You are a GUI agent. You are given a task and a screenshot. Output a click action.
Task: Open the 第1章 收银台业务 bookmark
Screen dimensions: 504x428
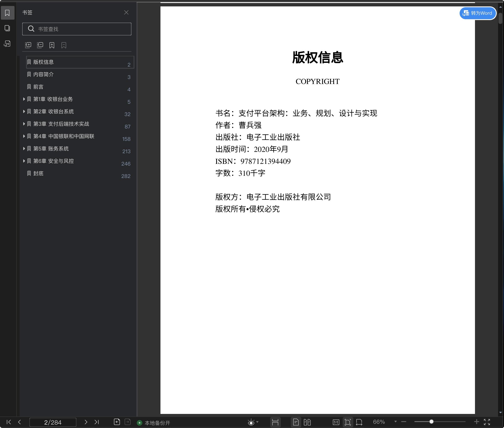pyautogui.click(x=53, y=99)
